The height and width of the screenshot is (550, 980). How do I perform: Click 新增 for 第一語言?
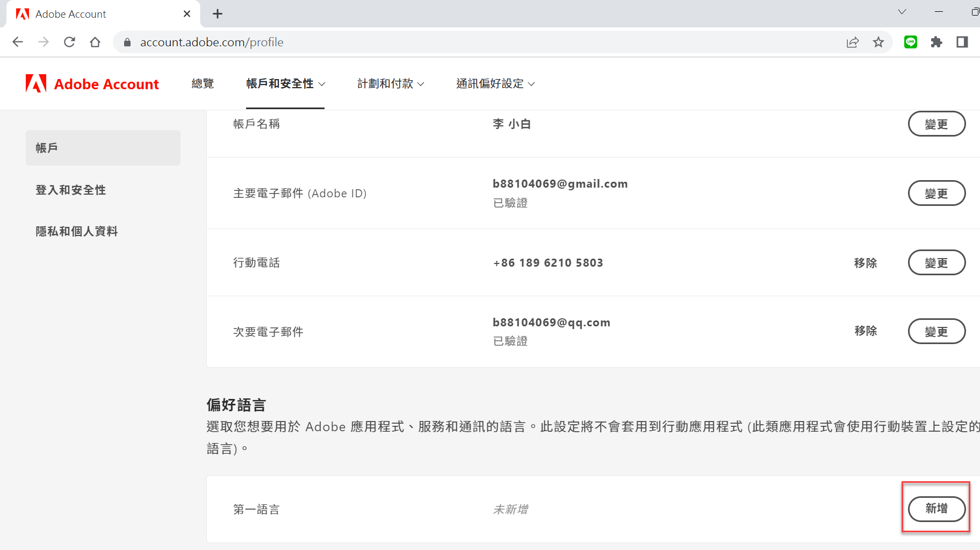936,509
